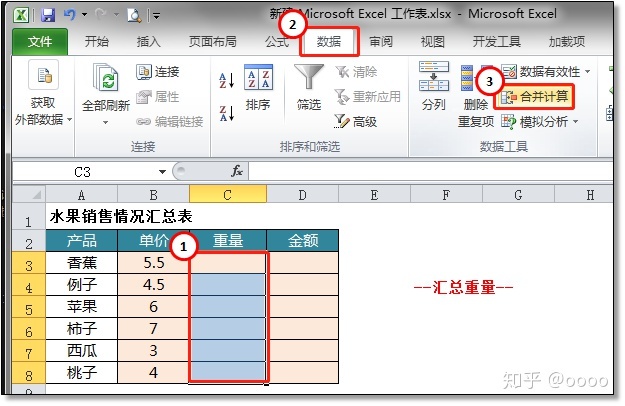Switch to the 公式 ribbon tab
The width and height of the screenshot is (625, 406).
click(x=277, y=41)
